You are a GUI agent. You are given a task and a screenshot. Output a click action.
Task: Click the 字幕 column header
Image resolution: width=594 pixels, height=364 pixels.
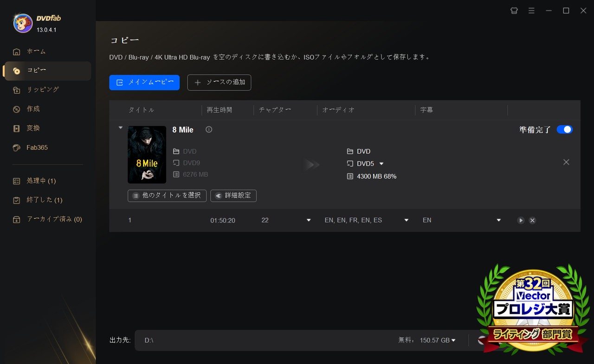coord(426,110)
